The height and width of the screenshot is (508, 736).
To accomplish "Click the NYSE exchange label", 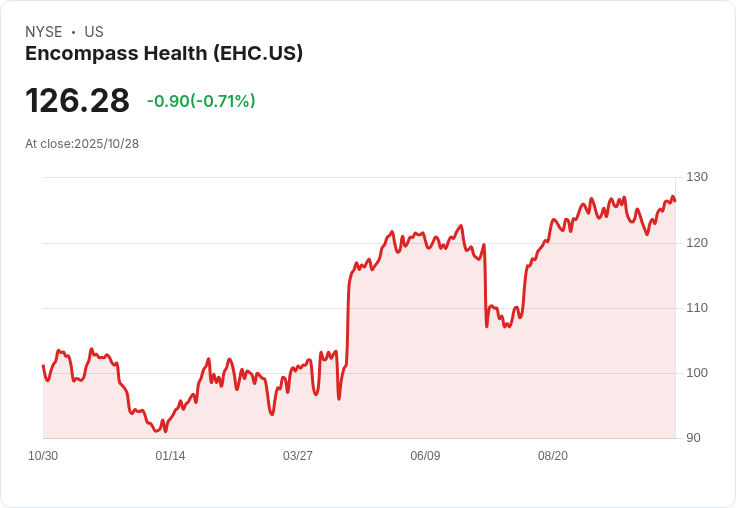I will (43, 32).
